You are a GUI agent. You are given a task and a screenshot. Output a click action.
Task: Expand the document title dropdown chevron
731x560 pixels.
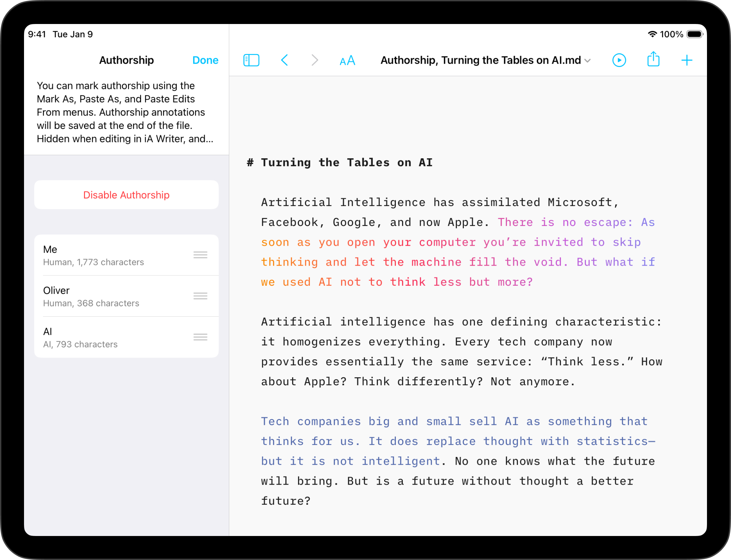coord(588,61)
